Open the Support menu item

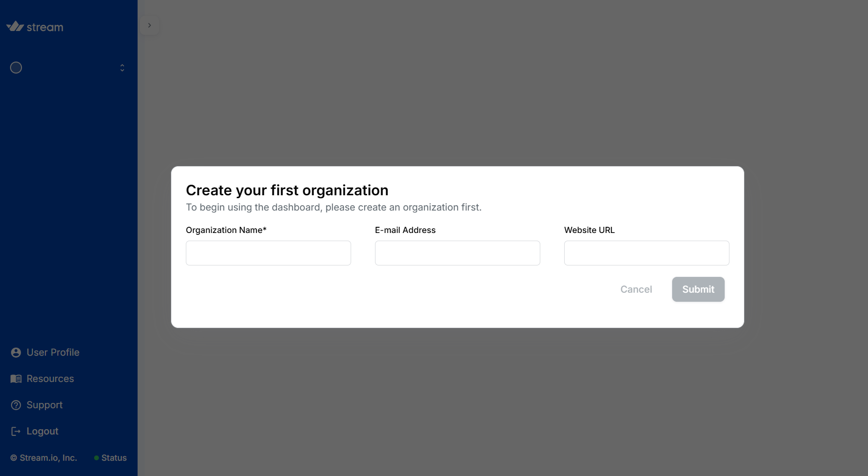pos(44,405)
